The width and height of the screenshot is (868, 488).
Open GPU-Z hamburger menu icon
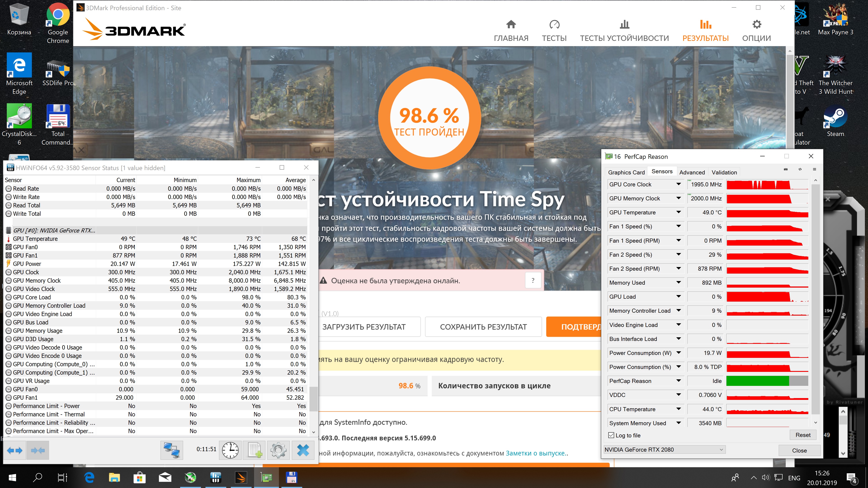click(x=814, y=169)
